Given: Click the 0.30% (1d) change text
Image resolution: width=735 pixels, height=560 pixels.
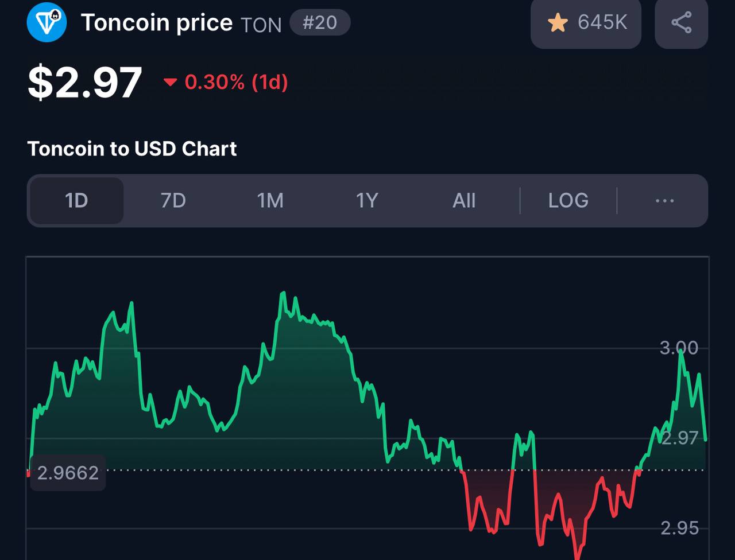Looking at the screenshot, I should coord(236,83).
